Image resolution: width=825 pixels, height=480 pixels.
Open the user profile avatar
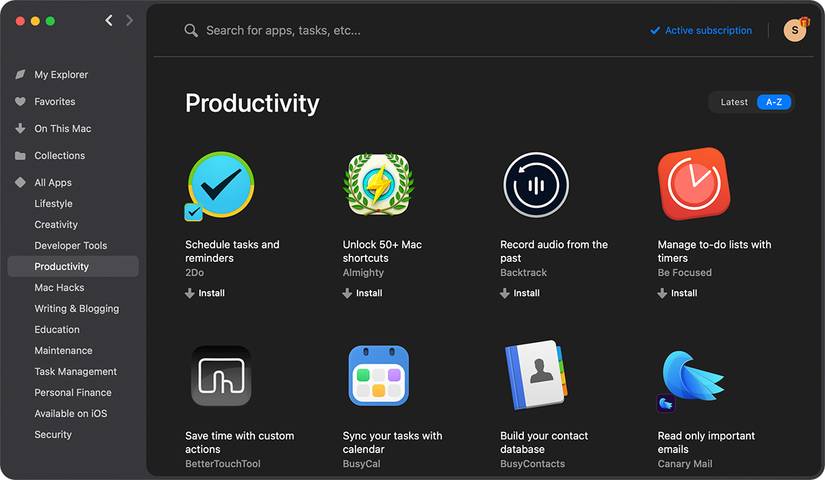click(x=795, y=30)
